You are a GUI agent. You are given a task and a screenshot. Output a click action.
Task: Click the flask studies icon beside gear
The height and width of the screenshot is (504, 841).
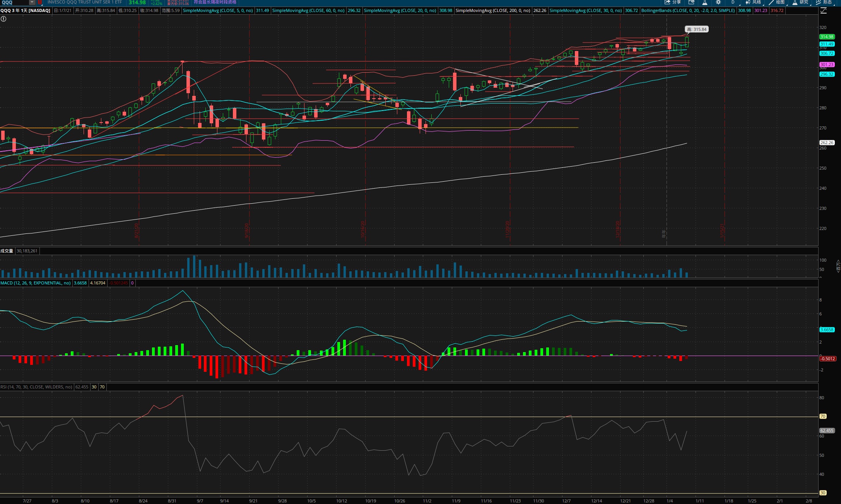point(705,2)
